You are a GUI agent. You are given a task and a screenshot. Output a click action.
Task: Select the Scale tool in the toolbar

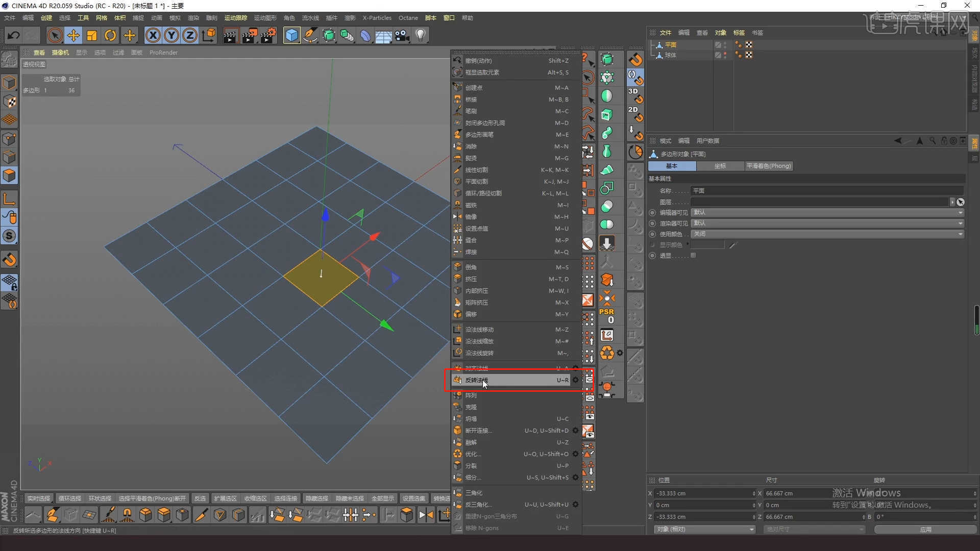coord(91,35)
